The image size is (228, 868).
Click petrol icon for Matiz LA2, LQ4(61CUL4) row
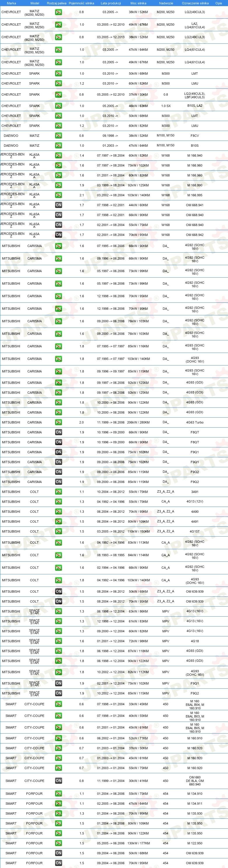click(x=59, y=24)
